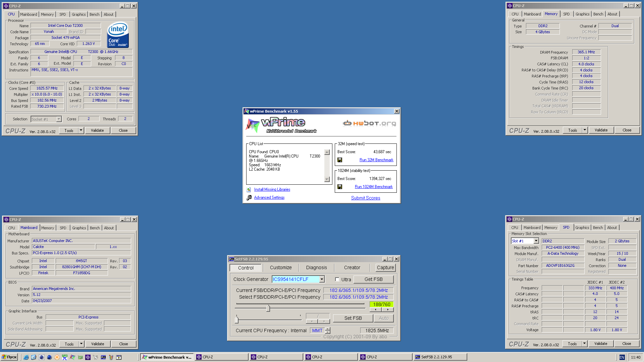644x362 pixels.
Task: Click Install Missing Libraries icon
Action: 249,190
